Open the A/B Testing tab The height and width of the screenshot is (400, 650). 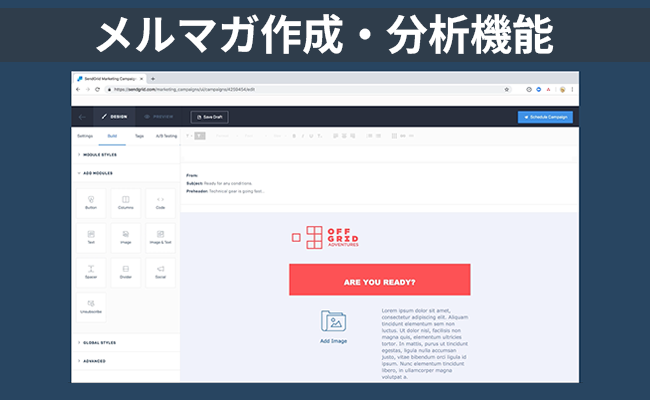(x=166, y=136)
